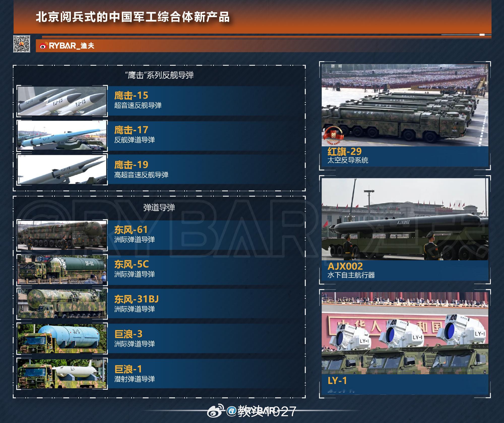Select the 红旗-29 label
The image size is (504, 423).
click(344, 151)
